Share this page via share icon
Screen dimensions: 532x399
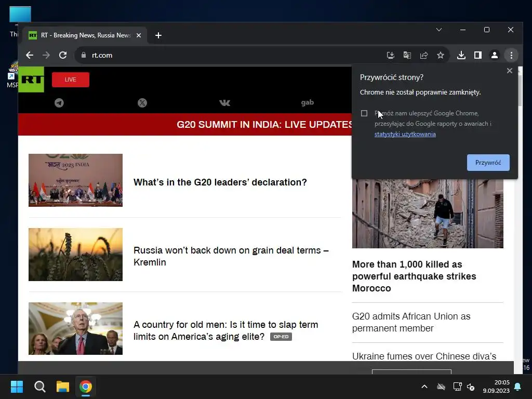(x=424, y=55)
